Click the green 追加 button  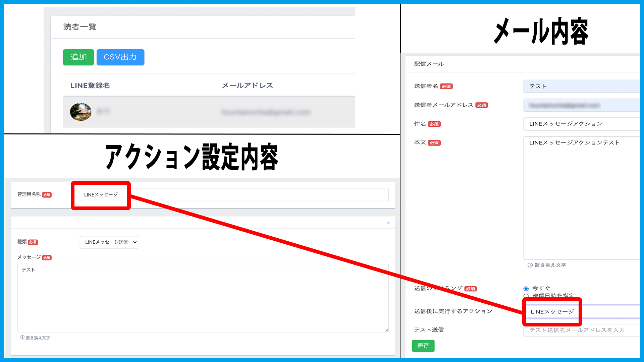[78, 57]
